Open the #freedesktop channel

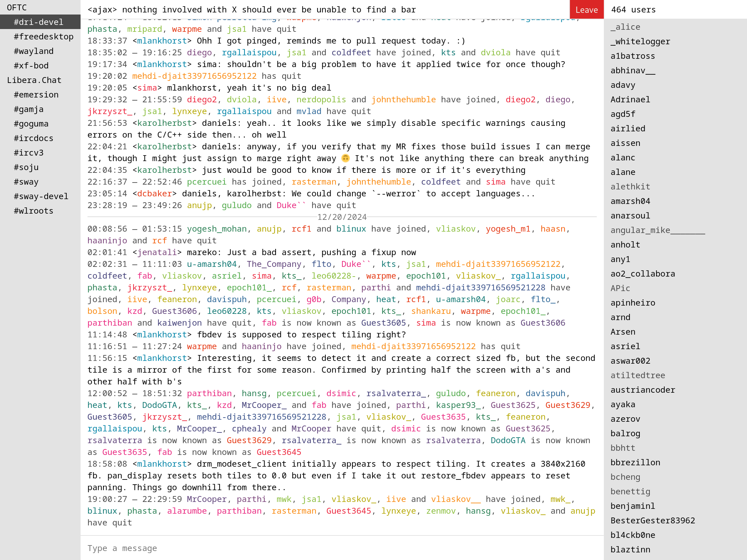click(x=44, y=37)
